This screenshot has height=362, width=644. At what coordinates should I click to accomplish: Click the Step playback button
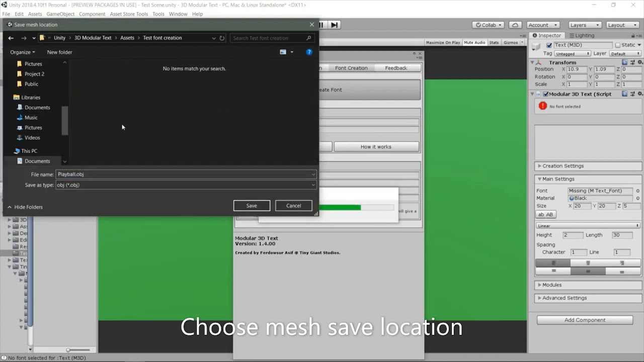coord(334,25)
